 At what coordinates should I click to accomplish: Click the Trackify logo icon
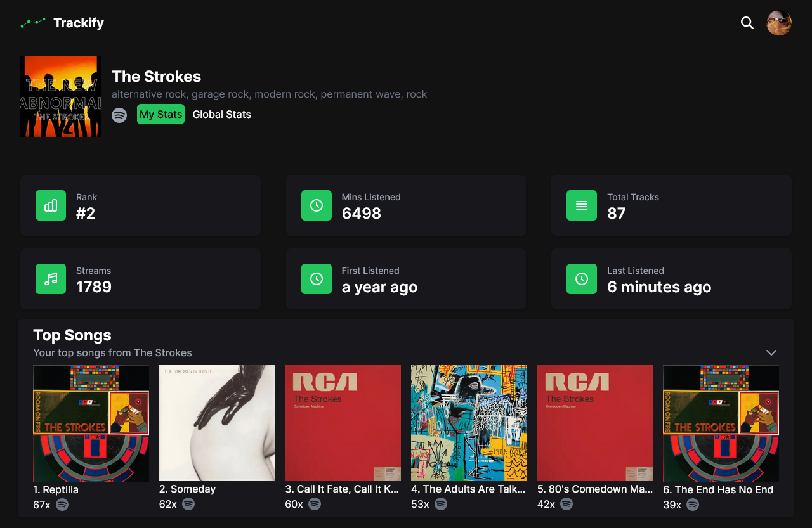pyautogui.click(x=33, y=23)
